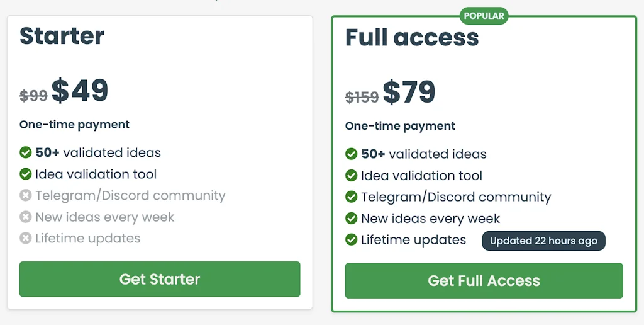Click check icon beside Full access Idea validation tool
This screenshot has width=644, height=325.
352,176
